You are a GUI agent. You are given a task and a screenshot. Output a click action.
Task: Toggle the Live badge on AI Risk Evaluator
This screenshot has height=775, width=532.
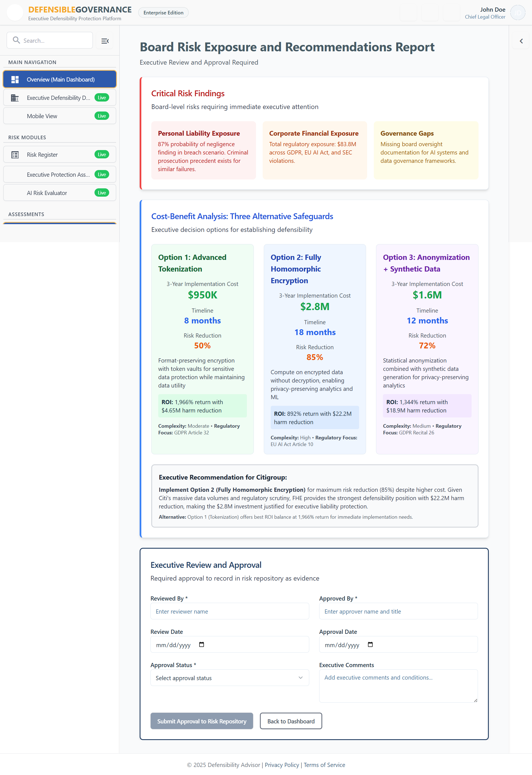click(102, 193)
